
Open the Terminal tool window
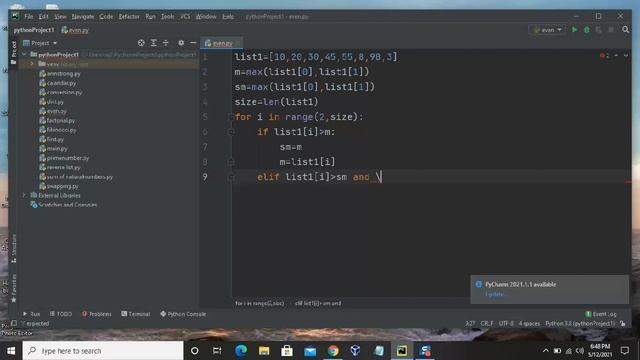pos(136,314)
